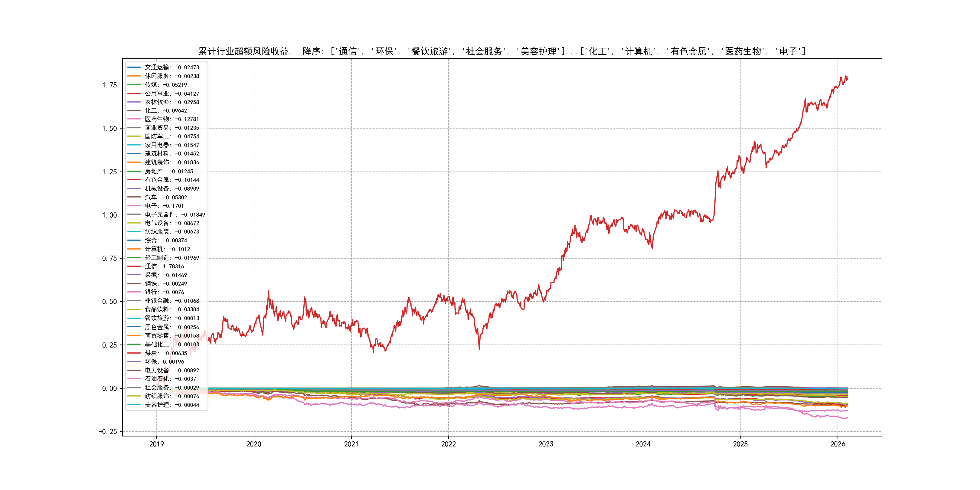Click the 1.75 y-axis tick label
This screenshot has height=490, width=980.
click(109, 85)
